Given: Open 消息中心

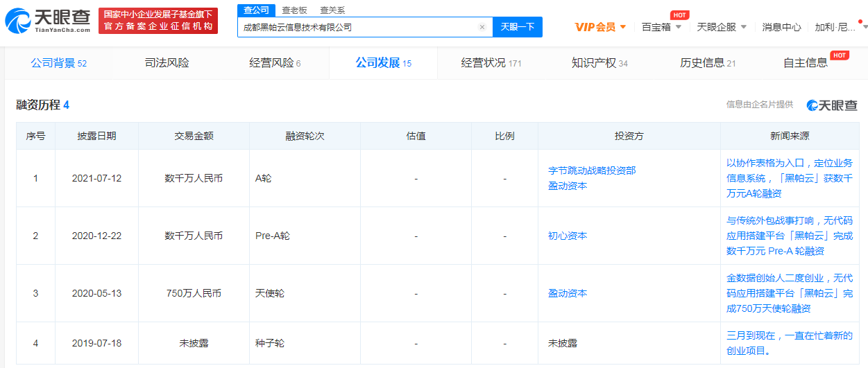Looking at the screenshot, I should click(781, 27).
